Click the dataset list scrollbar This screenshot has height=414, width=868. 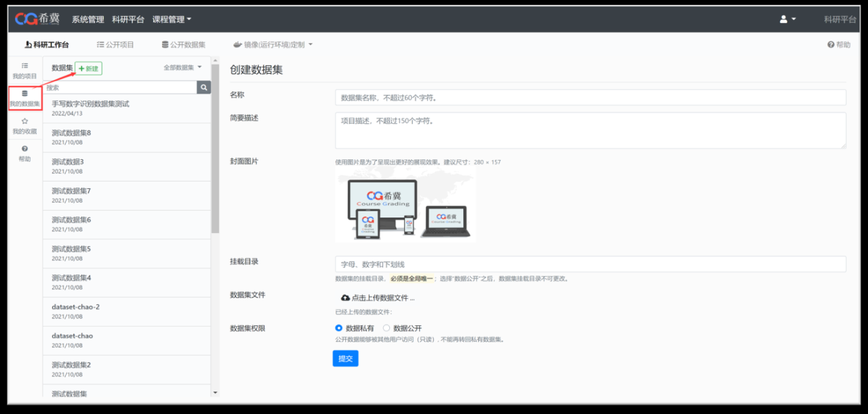[x=216, y=149]
